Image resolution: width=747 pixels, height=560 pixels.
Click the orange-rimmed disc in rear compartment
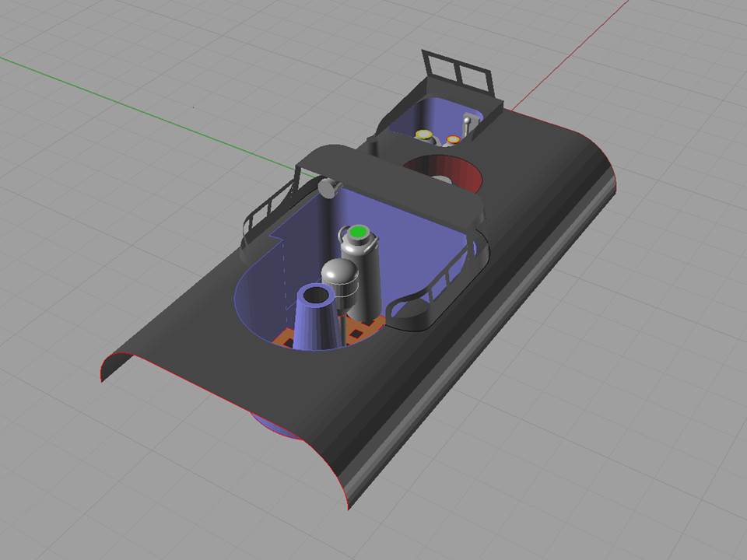coord(453,140)
